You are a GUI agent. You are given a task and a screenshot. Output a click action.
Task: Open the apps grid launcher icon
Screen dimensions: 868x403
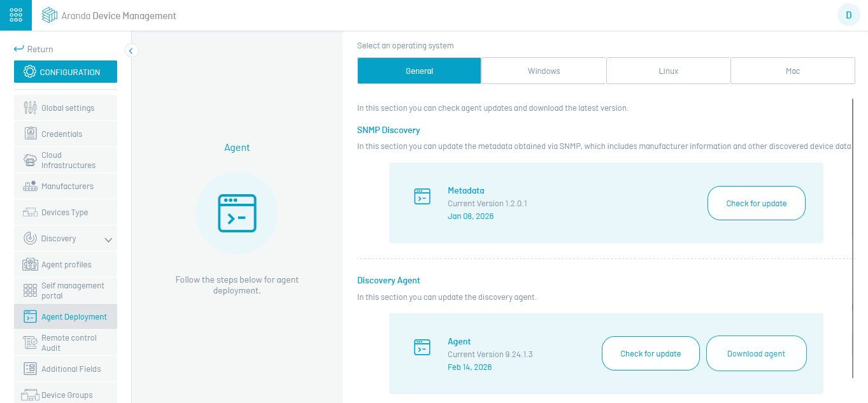(16, 15)
